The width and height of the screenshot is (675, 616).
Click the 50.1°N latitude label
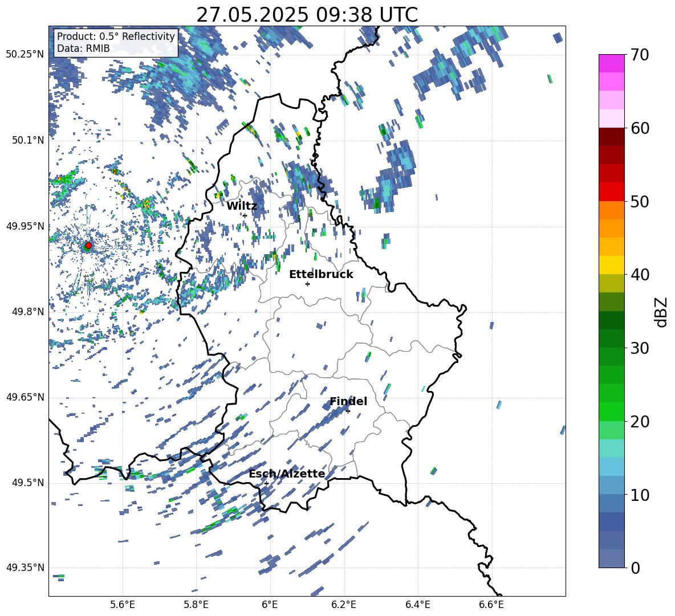tap(28, 141)
